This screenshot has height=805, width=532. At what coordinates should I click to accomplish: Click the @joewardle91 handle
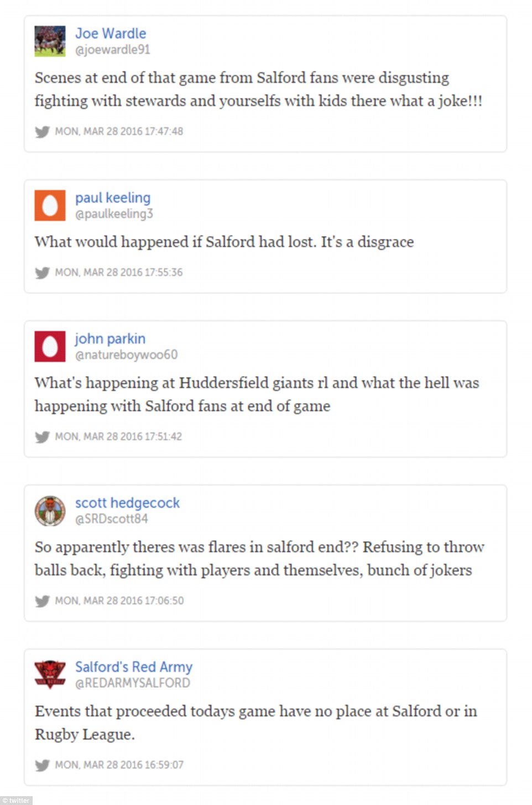[112, 50]
